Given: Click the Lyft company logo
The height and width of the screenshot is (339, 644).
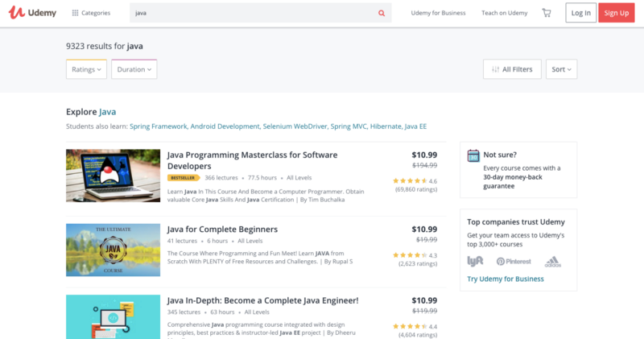Looking at the screenshot, I should [x=475, y=261].
